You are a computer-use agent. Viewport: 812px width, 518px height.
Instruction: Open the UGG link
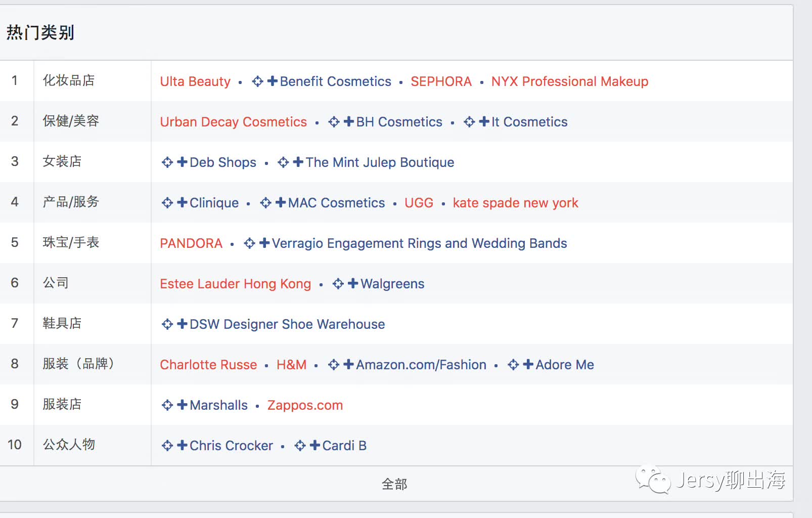coord(419,203)
